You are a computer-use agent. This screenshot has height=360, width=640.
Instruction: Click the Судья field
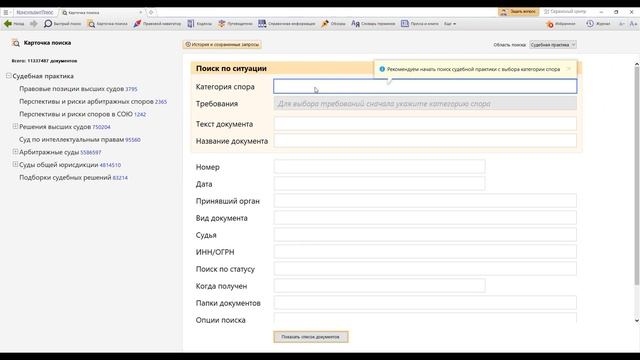coord(425,235)
